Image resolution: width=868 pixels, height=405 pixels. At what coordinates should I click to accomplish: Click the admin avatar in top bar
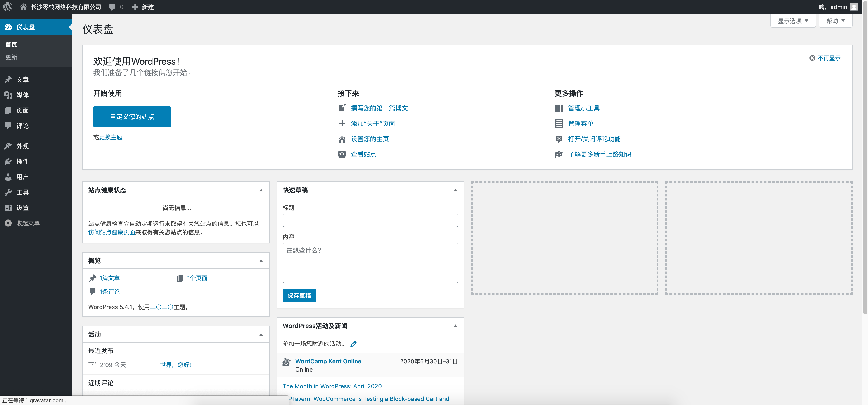click(854, 7)
